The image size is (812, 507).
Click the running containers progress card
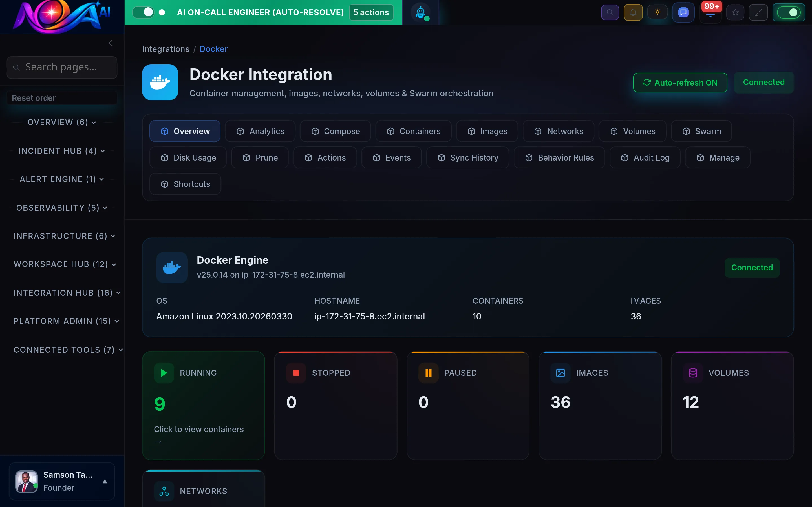(x=203, y=405)
